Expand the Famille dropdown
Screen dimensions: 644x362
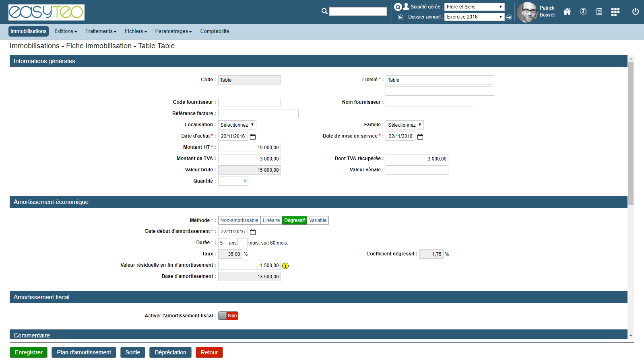coord(405,125)
